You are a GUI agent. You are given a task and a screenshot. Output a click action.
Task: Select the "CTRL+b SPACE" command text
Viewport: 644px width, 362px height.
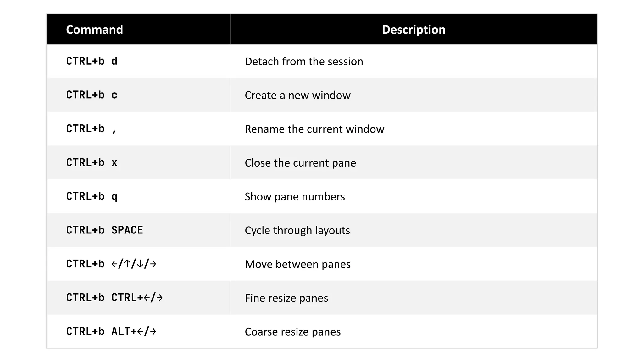pos(104,230)
